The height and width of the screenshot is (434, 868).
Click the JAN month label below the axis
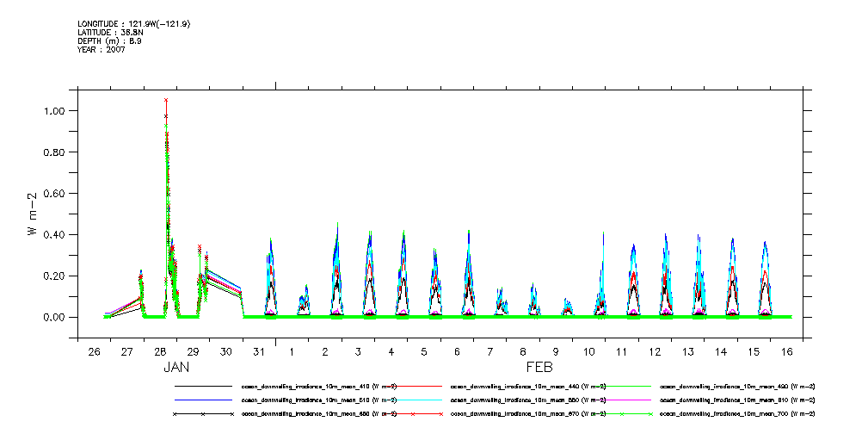(x=176, y=367)
